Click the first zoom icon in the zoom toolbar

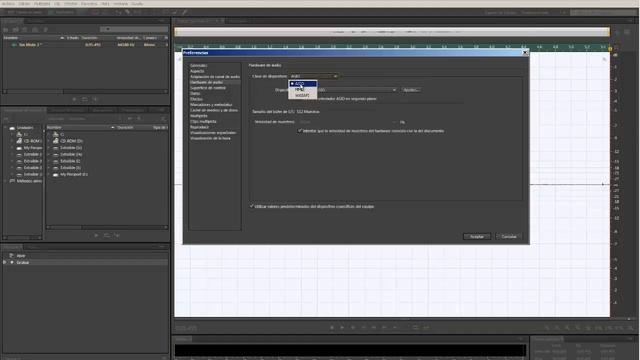[x=547, y=328]
